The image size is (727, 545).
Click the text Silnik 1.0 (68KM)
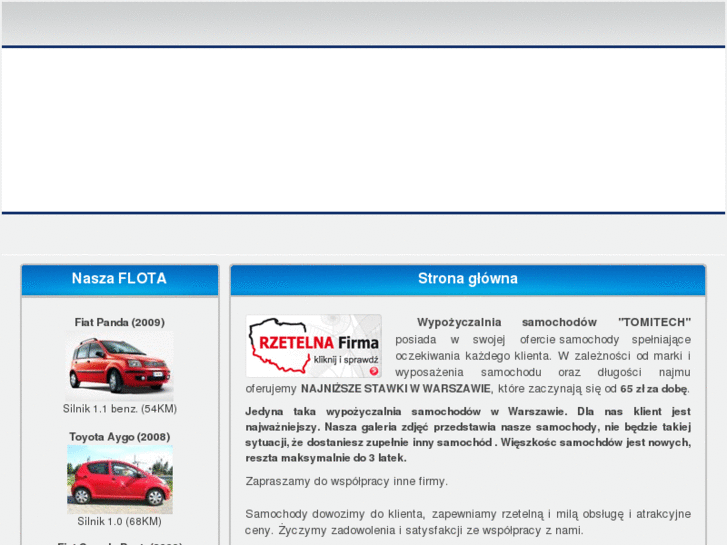[120, 521]
